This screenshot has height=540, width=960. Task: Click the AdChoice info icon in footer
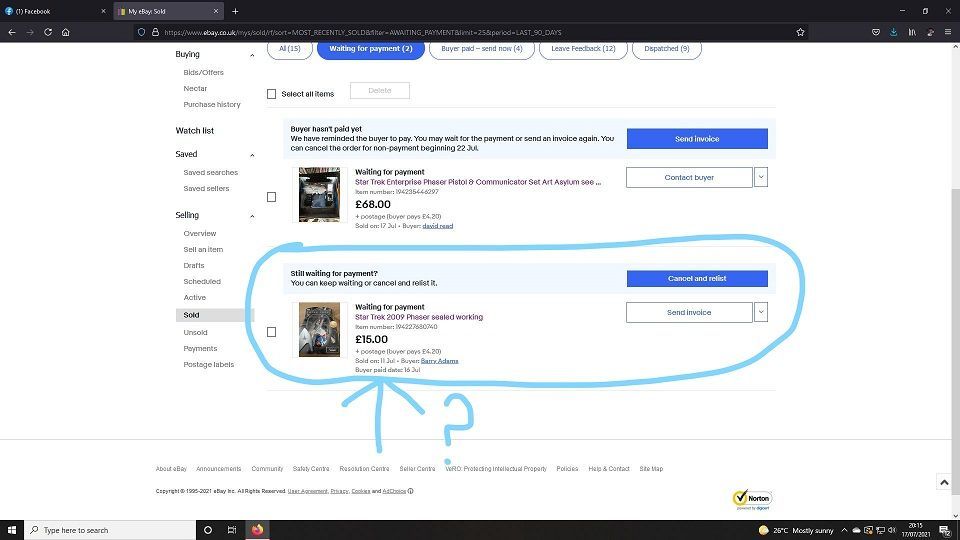[x=410, y=491]
